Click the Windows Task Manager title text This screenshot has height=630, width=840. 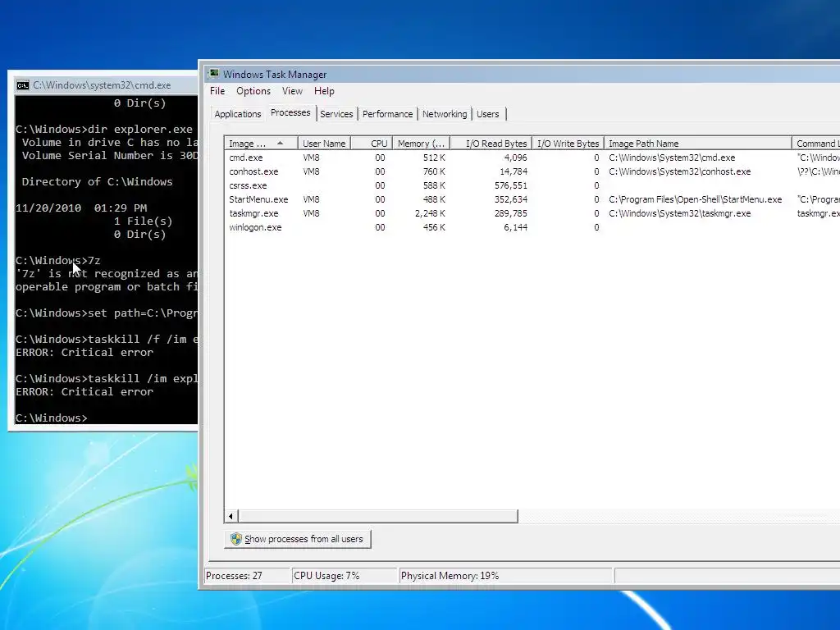pyautogui.click(x=275, y=75)
